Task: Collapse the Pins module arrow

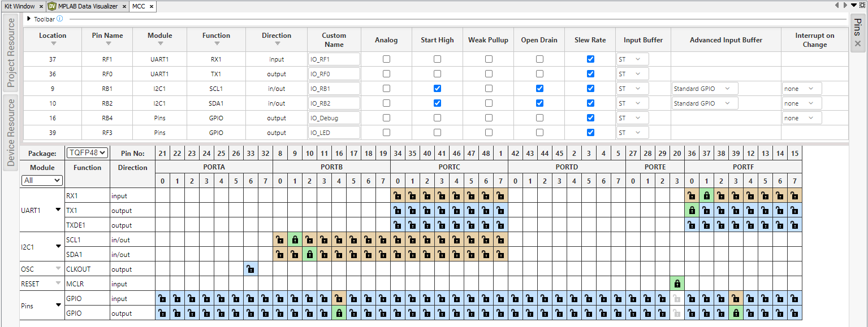Action: pyautogui.click(x=58, y=306)
